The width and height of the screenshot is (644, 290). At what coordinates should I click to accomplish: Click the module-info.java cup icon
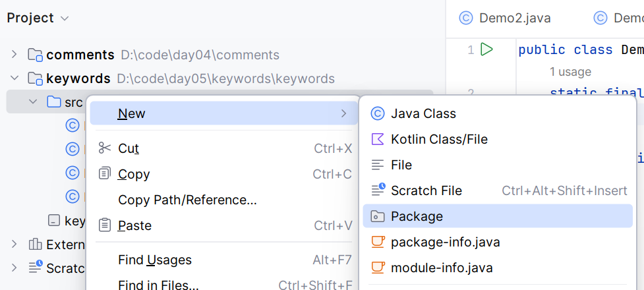[378, 268]
